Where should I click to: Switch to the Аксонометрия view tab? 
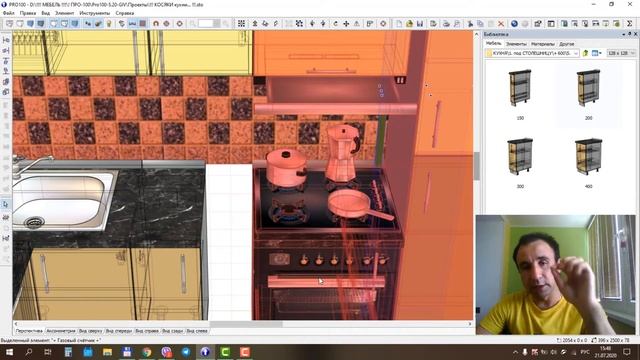[61, 331]
